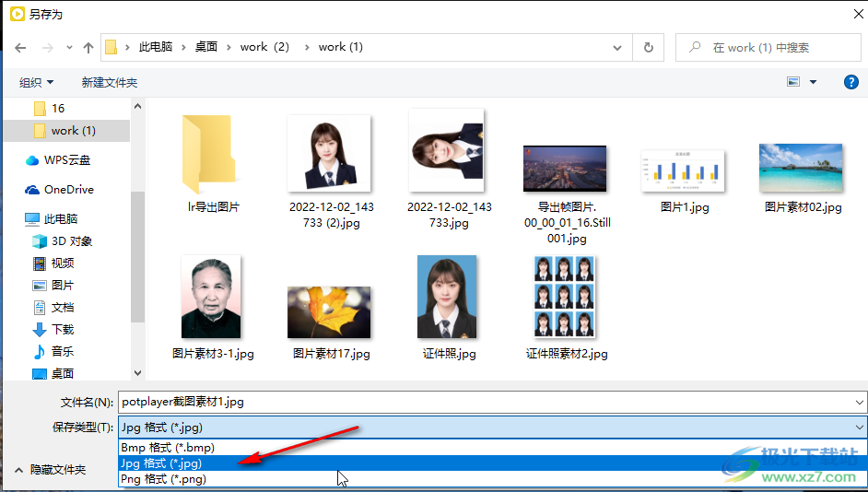The width and height of the screenshot is (868, 492).
Task: Create a folder with 新建文件夹
Action: (109, 83)
